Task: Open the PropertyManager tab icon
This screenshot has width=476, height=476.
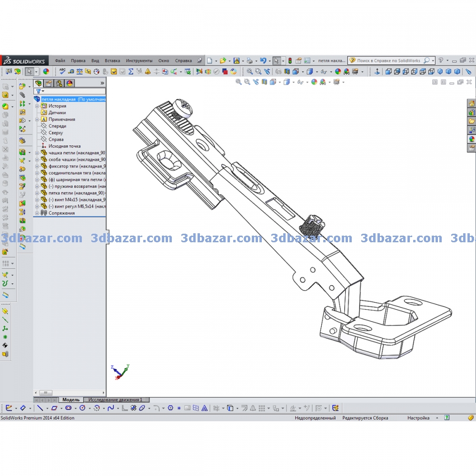Action: tap(49, 83)
